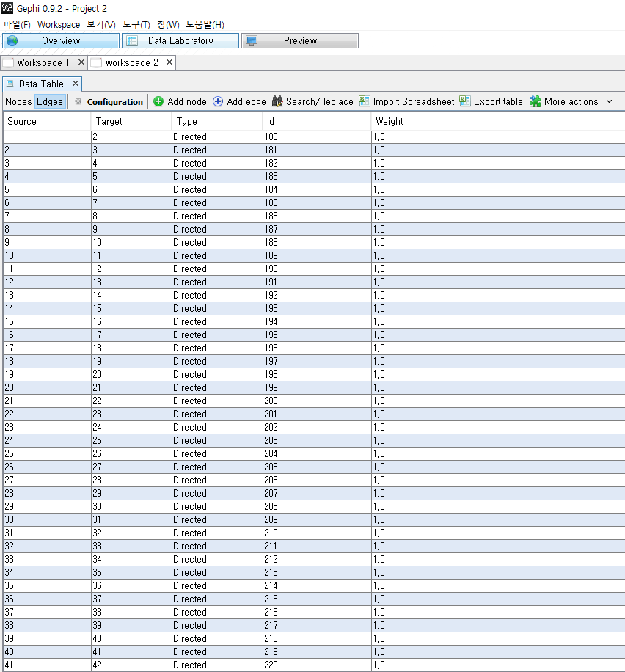Expand the toolbar overflow chevron
This screenshot has height=672, width=625.
click(x=609, y=102)
